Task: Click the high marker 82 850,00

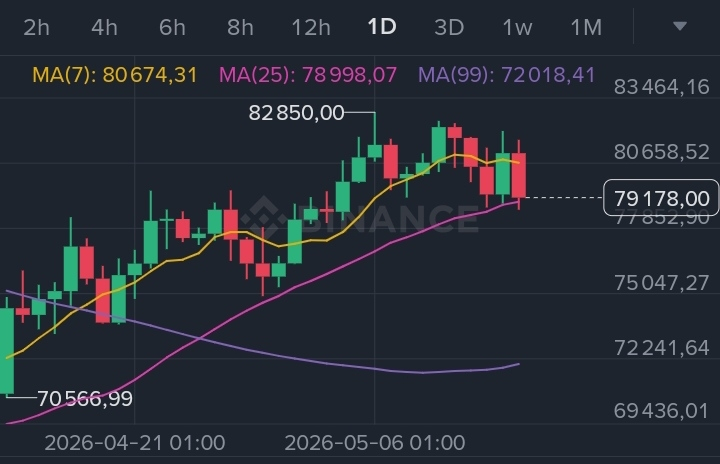Action: 296,113
